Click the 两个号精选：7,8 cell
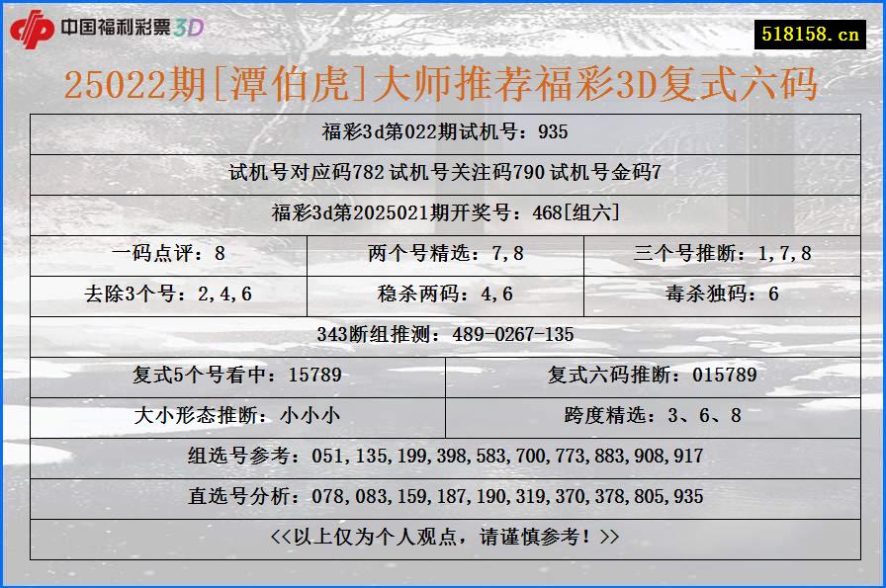 443,253
